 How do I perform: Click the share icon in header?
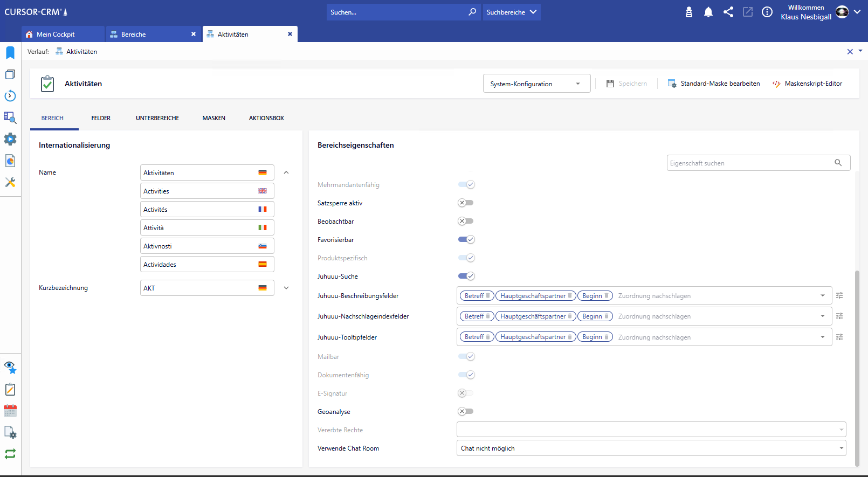[728, 12]
